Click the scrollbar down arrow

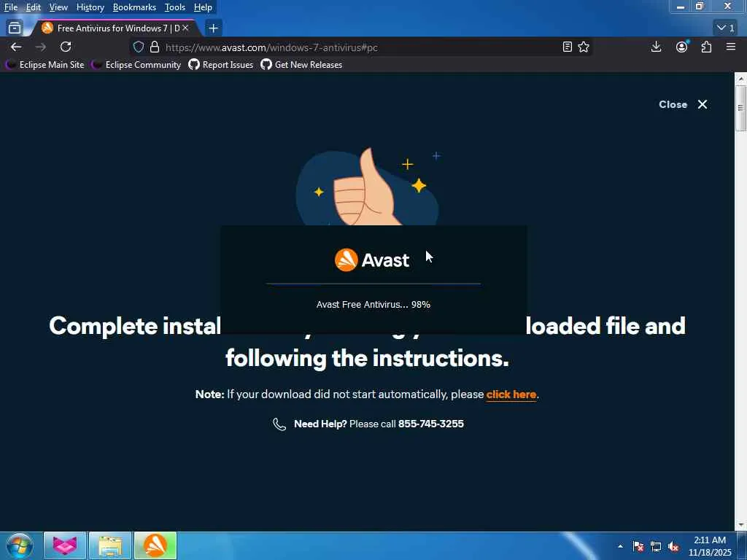click(740, 525)
